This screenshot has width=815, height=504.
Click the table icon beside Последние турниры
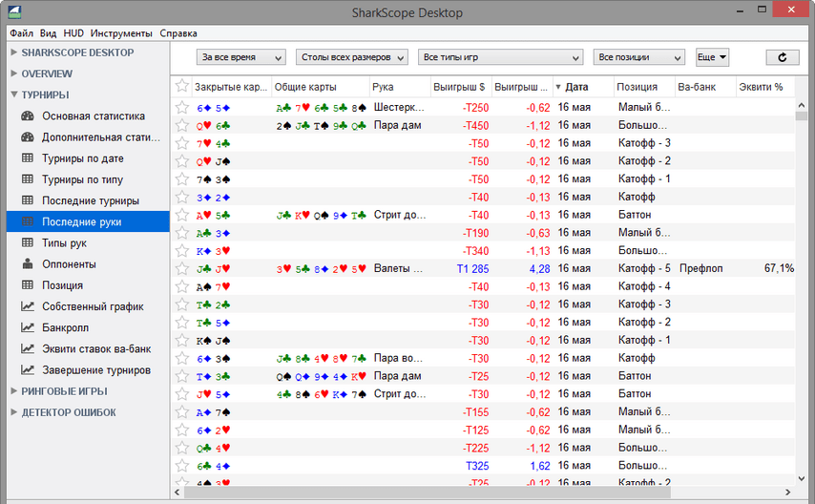tap(28, 200)
